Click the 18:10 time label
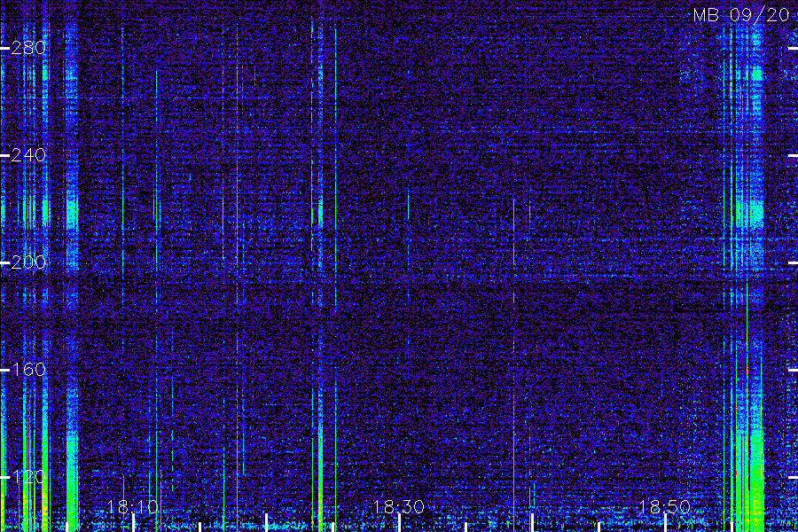 click(133, 507)
